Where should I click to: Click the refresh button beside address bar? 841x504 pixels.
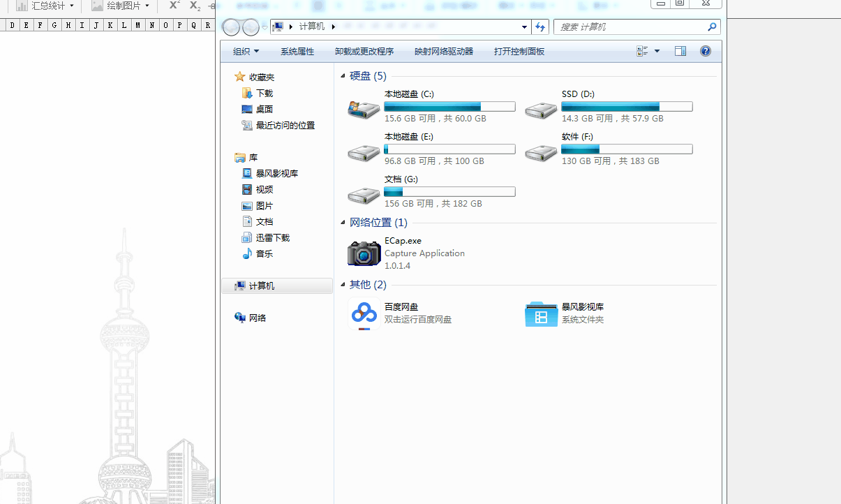point(539,27)
